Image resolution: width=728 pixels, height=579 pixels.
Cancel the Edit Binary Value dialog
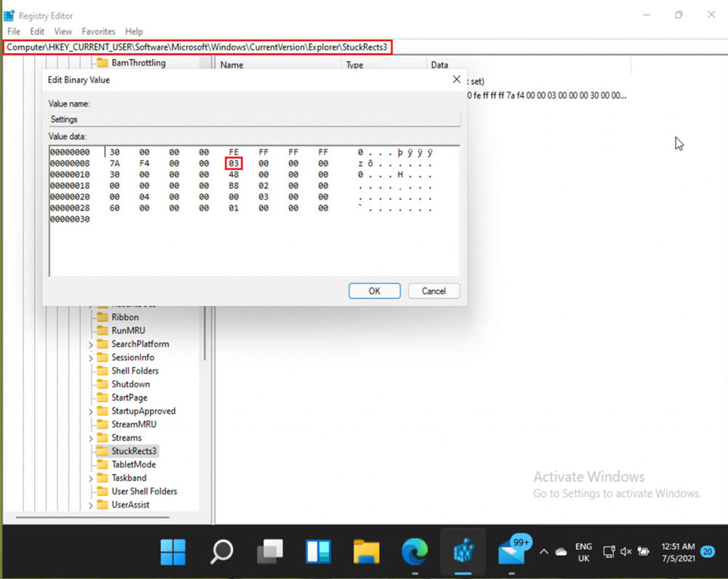434,291
